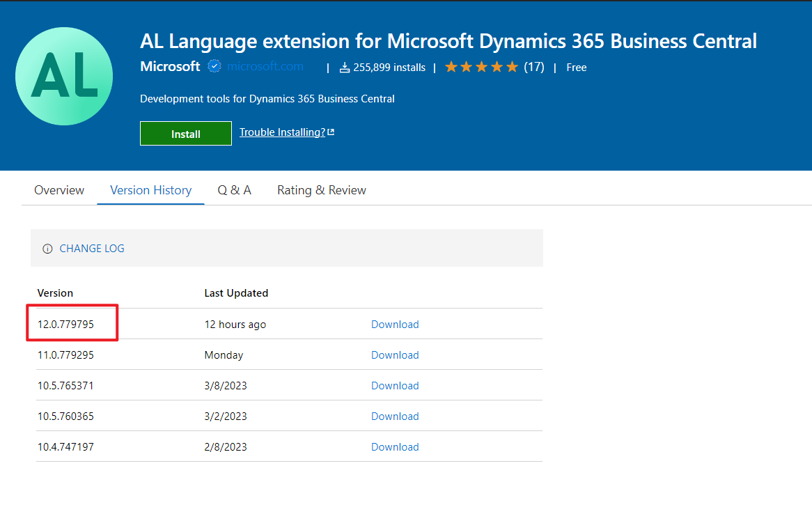Open the CHANGE LOG link

point(92,249)
